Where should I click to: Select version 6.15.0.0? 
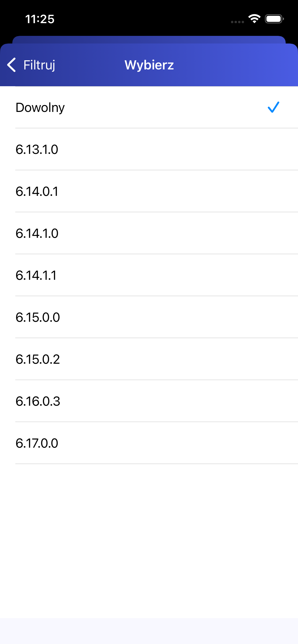coord(38,317)
